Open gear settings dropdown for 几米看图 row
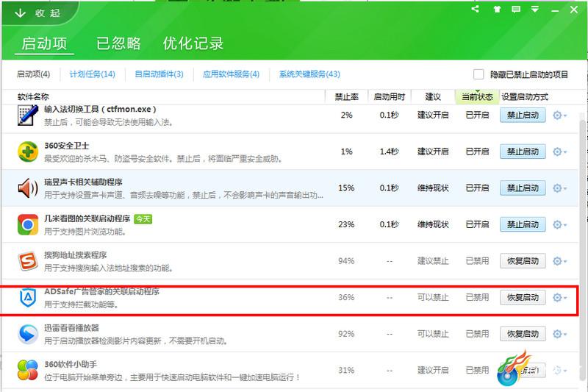Viewport: 588px width, 392px height. coord(559,224)
